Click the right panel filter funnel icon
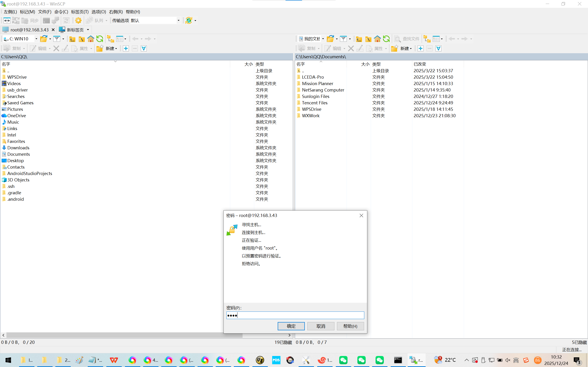Image resolution: width=588 pixels, height=367 pixels. click(x=343, y=39)
